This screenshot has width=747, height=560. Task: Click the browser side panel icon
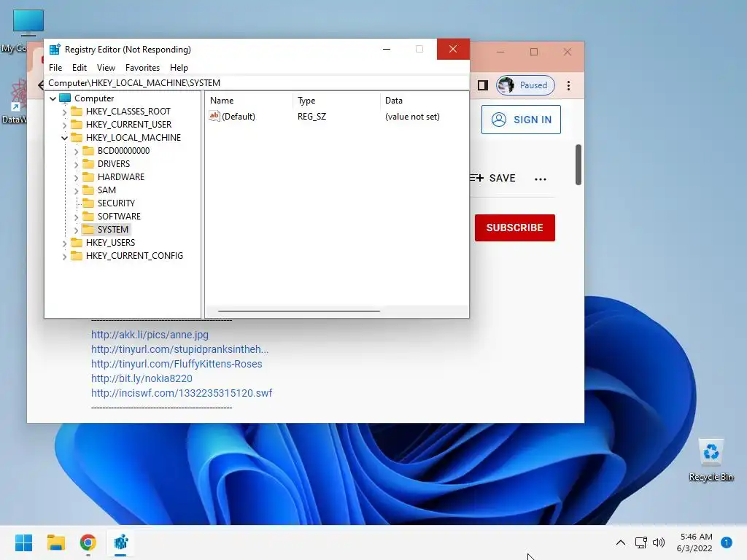(483, 85)
